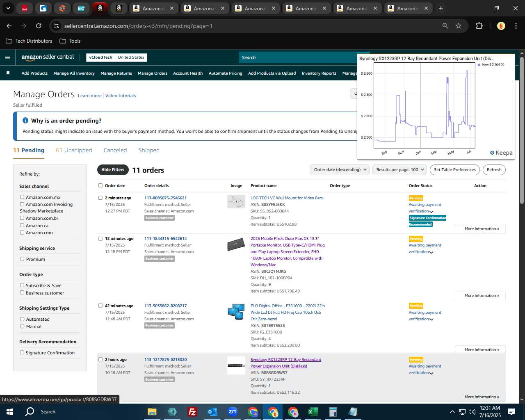Click the Hide Filters button
The image size is (525, 420).
point(113,170)
